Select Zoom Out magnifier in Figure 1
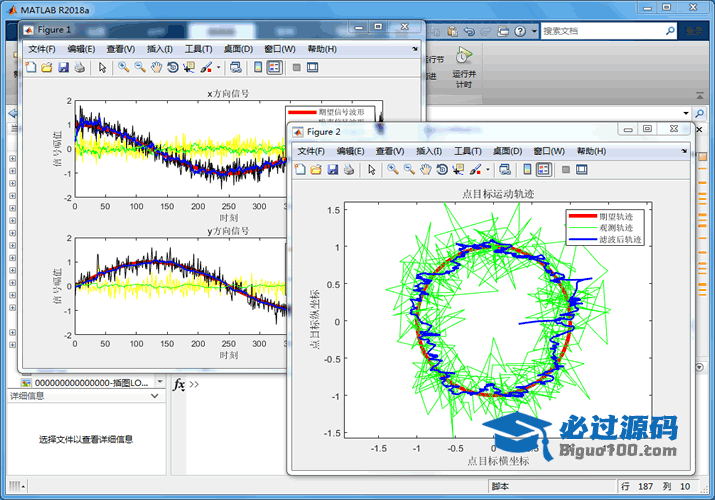Screen dimensions: 715x500 point(140,68)
